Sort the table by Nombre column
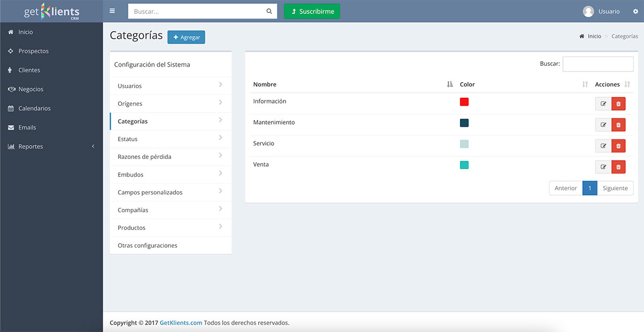Image resolution: width=644 pixels, height=332 pixels. point(450,84)
